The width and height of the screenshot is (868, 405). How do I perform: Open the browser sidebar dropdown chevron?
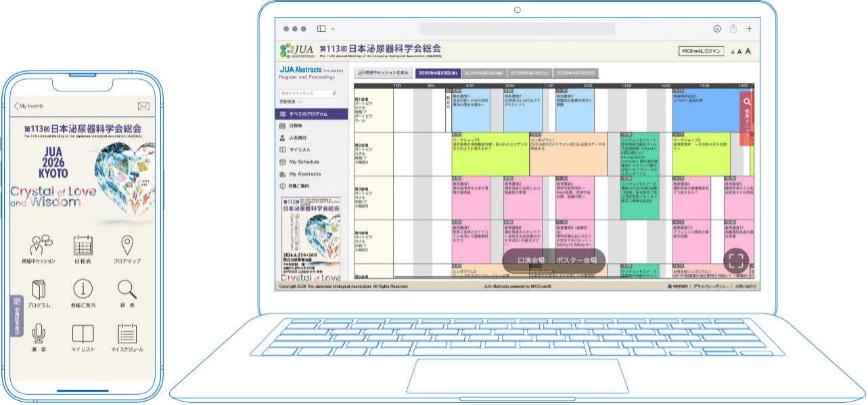tap(333, 28)
